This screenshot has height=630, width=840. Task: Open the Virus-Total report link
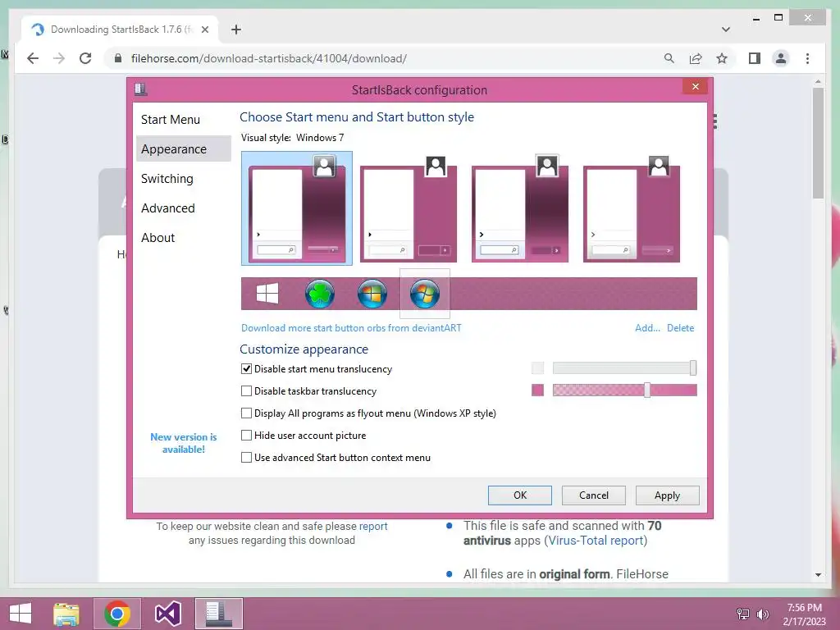[596, 541]
